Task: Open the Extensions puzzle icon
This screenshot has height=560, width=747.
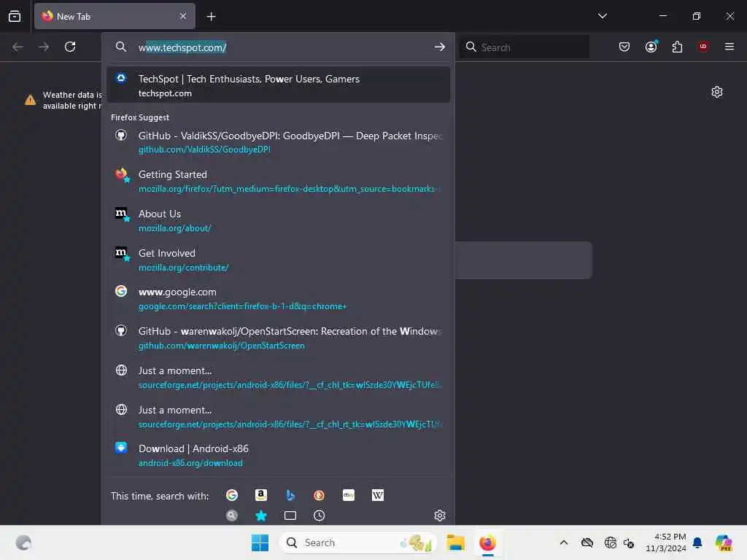Action: coord(677,47)
